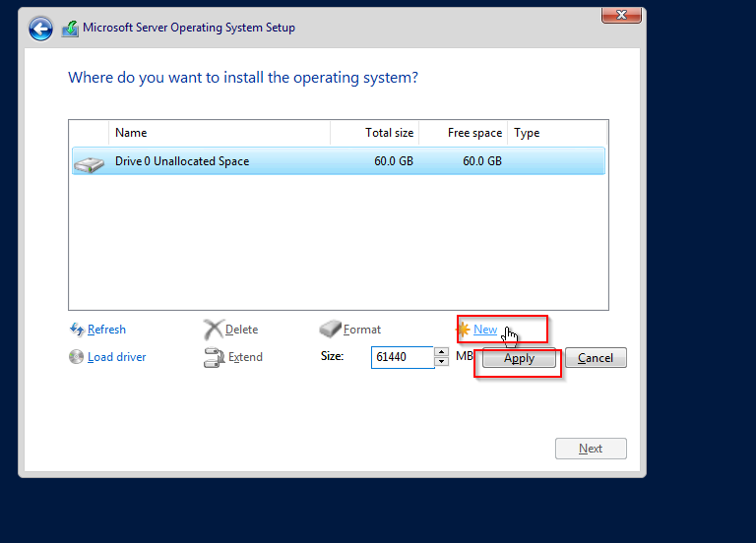The height and width of the screenshot is (543, 756).
Task: Decrease partition size with down spinner
Action: coord(441,361)
